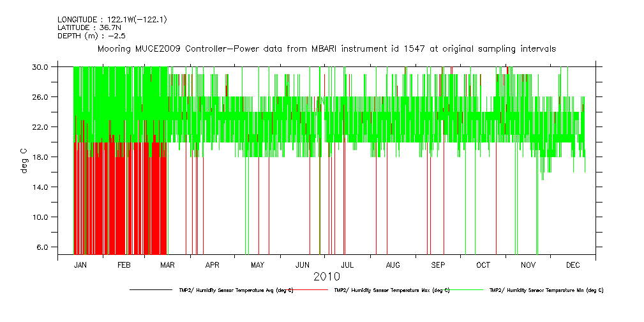Screen dimensions: 644x322
Task: Click the JAN month label on x-axis
Action: tap(80, 264)
